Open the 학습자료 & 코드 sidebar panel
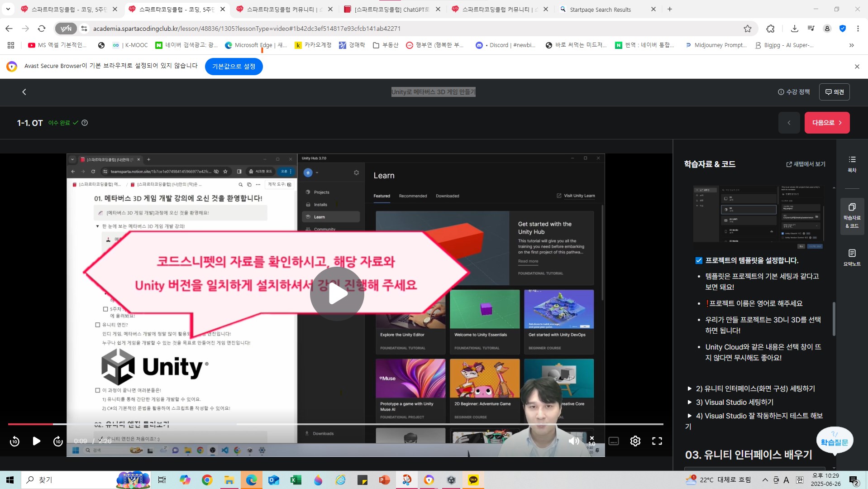Viewport: 868px width, 489px height. [852, 216]
